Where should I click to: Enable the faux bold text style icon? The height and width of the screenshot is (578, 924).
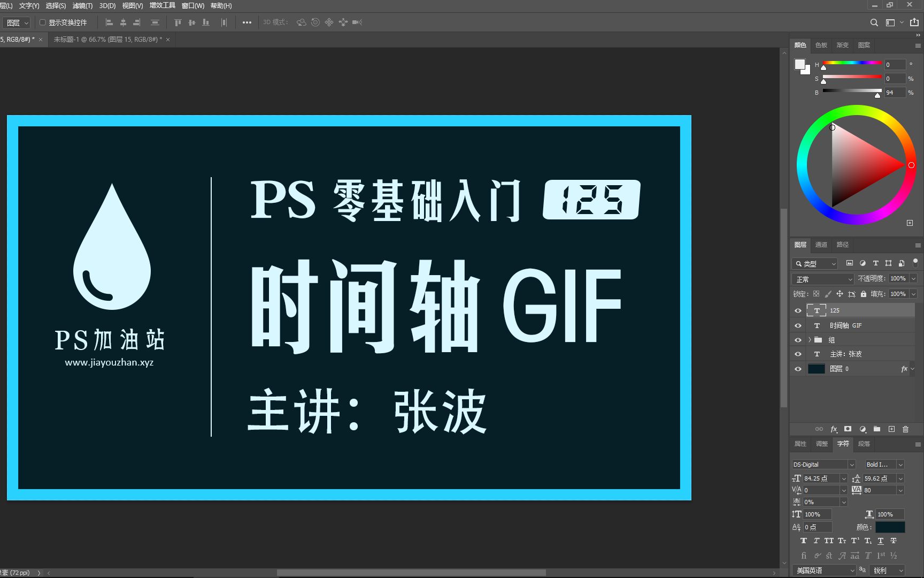coord(804,541)
